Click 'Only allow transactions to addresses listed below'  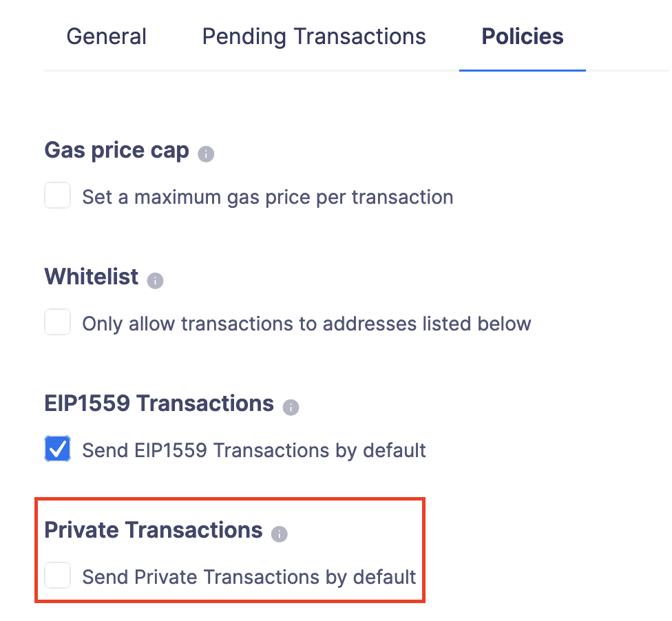(306, 324)
